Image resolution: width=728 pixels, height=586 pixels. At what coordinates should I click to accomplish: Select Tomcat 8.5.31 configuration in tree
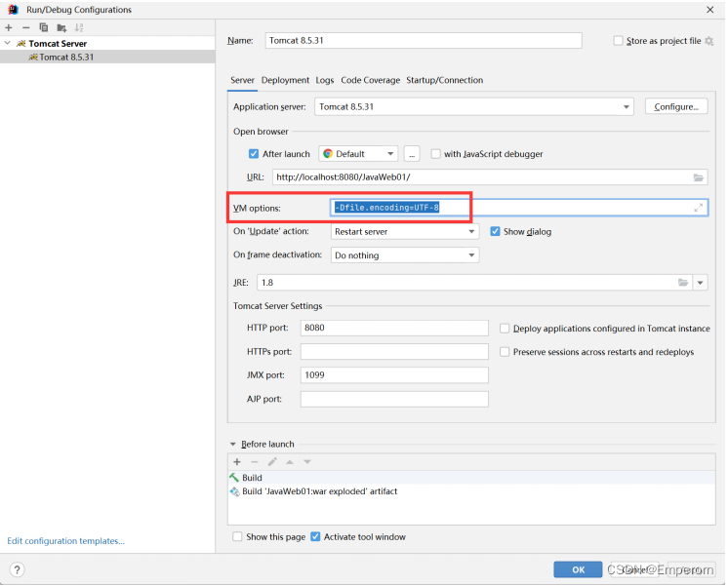(x=107, y=58)
